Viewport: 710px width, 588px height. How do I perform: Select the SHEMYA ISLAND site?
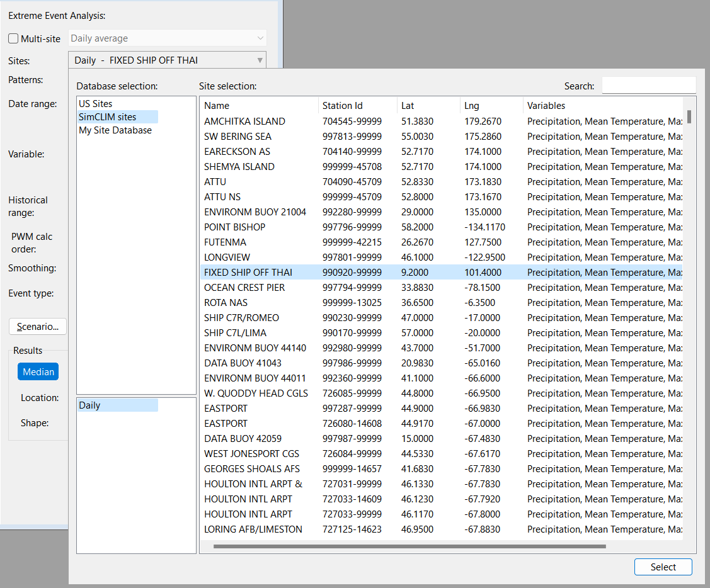pyautogui.click(x=442, y=167)
